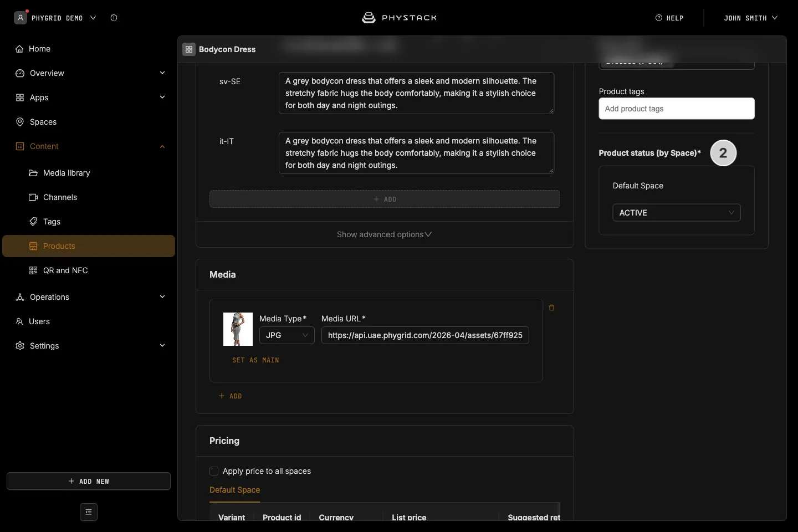
Task: Click the SET AS MAIN link
Action: 255,360
